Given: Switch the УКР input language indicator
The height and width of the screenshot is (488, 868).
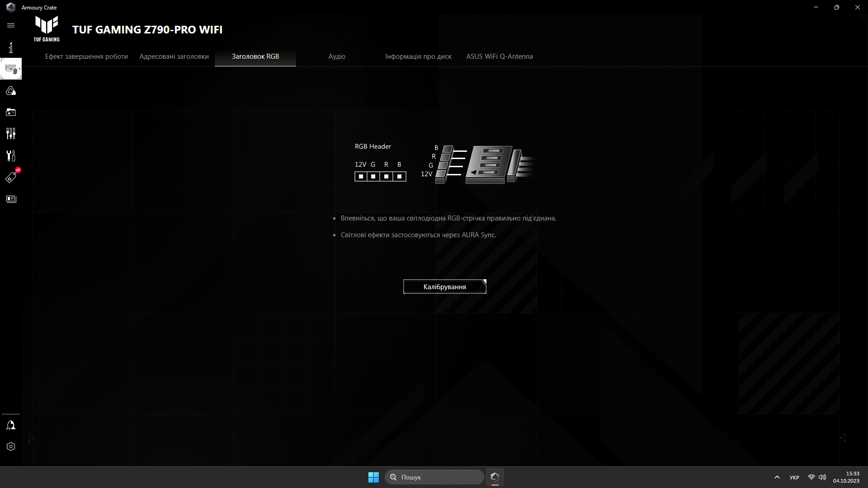Looking at the screenshot, I should [794, 477].
